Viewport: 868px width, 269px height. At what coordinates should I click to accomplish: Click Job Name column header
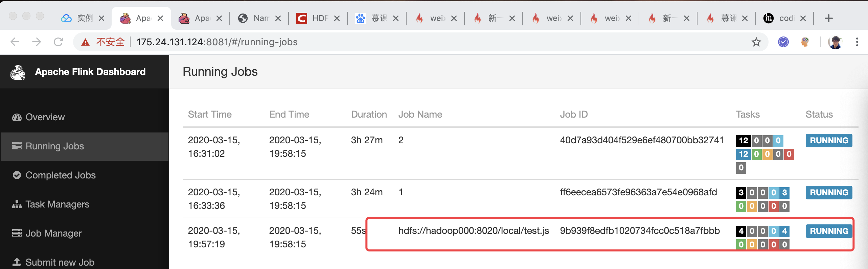(x=420, y=115)
